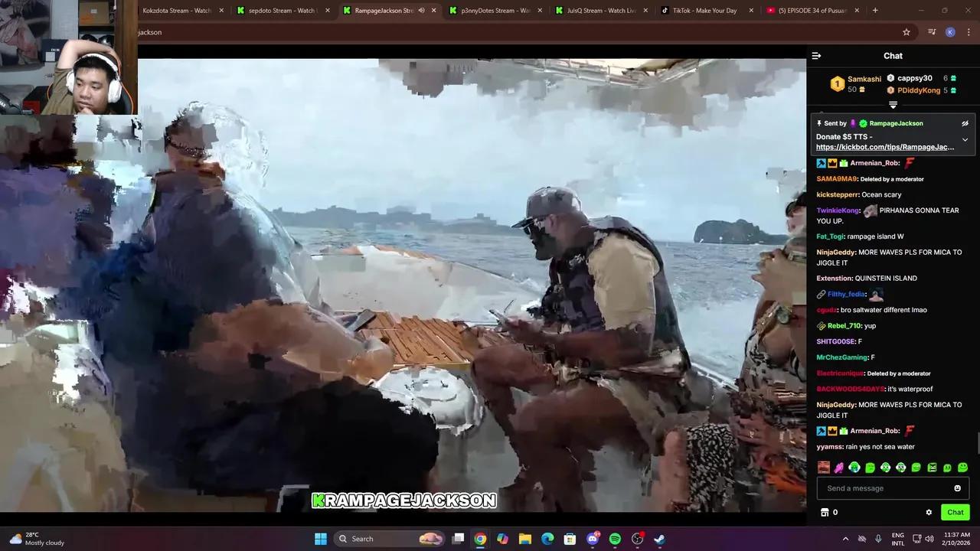Show hidden system tray icons
This screenshot has width=980, height=551.
point(845,539)
